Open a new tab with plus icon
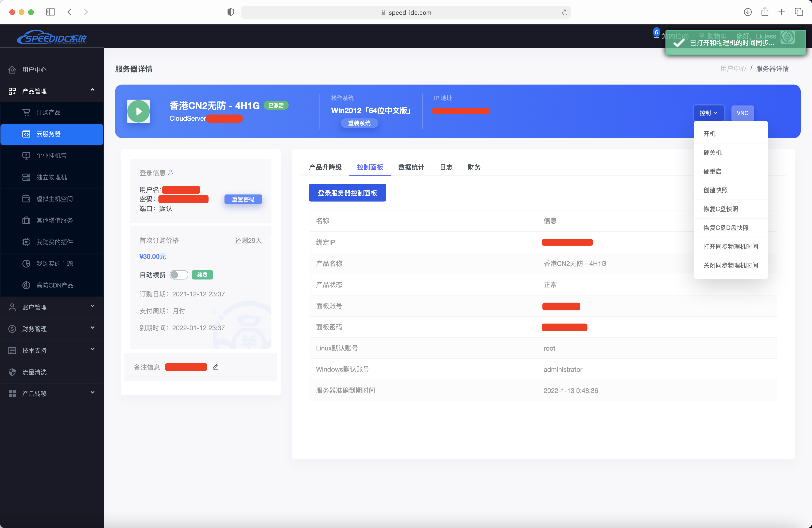The width and height of the screenshot is (812, 528). (782, 12)
